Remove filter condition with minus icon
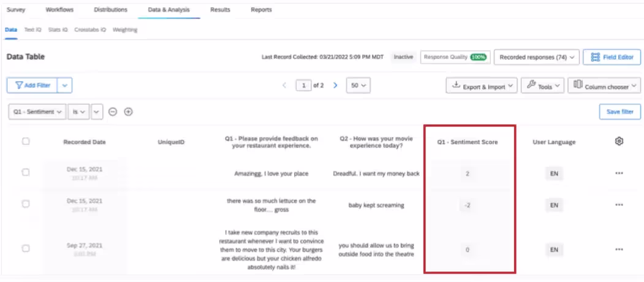The width and height of the screenshot is (644, 282). (x=113, y=112)
